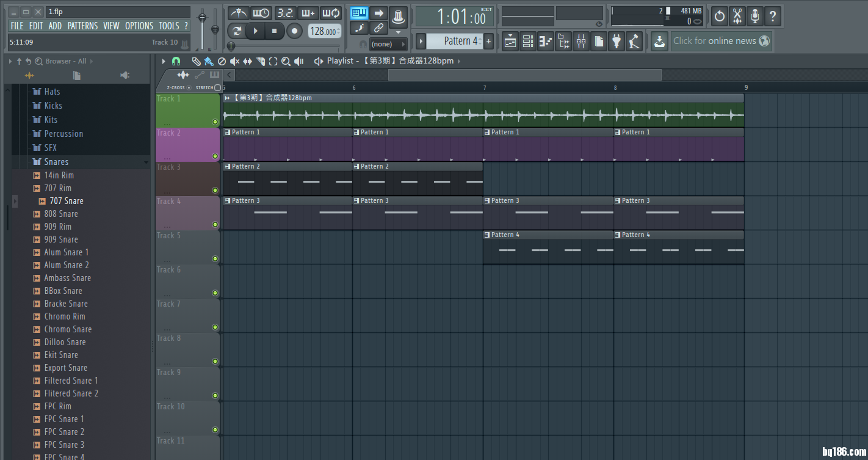
Task: Collapse the Snares folder in browser
Action: tap(56, 162)
